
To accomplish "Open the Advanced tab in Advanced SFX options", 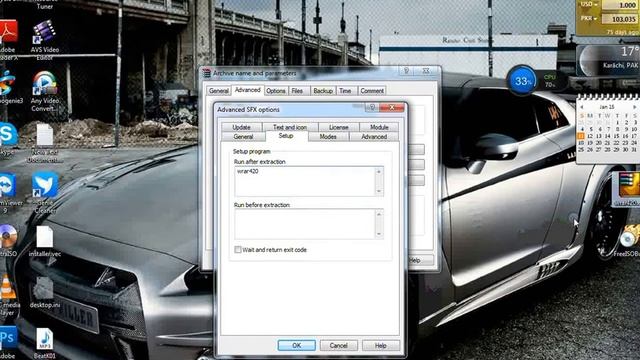I will pyautogui.click(x=374, y=137).
